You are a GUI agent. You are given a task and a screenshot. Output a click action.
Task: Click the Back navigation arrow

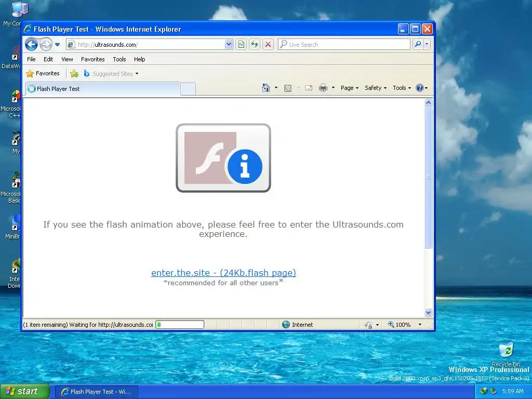(31, 45)
